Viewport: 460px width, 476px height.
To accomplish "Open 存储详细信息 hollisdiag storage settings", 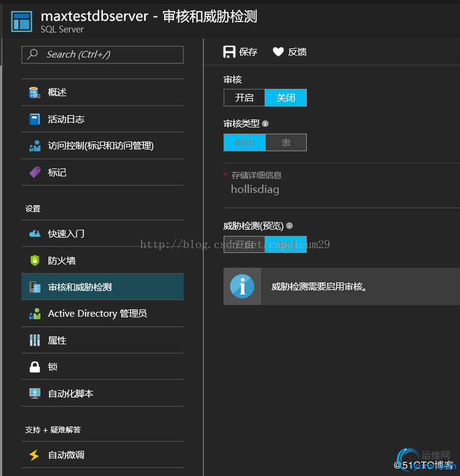I will click(x=342, y=185).
